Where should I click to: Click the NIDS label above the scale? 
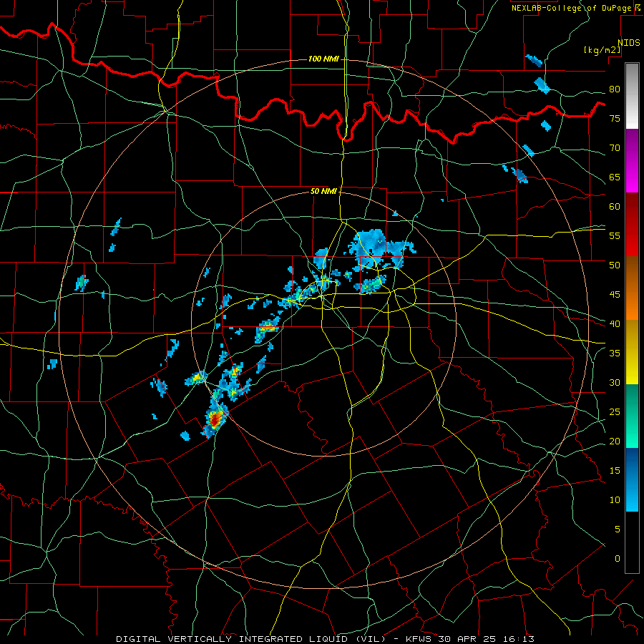click(629, 43)
